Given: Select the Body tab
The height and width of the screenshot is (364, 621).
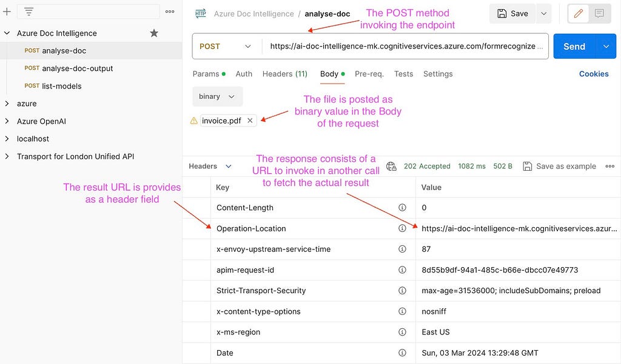Looking at the screenshot, I should coord(332,74).
